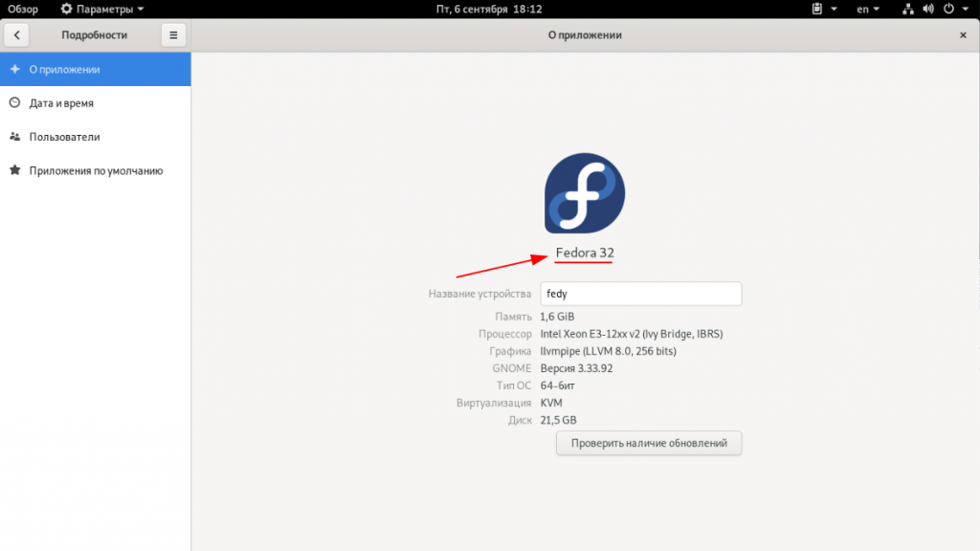Screen dimensions: 980x551
Task: Click the volume speaker icon
Action: pyautogui.click(x=928, y=9)
